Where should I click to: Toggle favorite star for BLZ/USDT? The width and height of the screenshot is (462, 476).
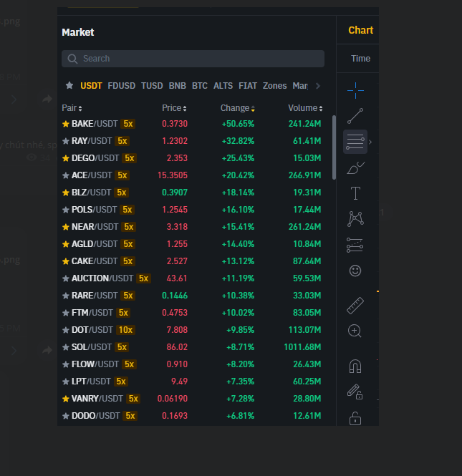click(x=66, y=193)
